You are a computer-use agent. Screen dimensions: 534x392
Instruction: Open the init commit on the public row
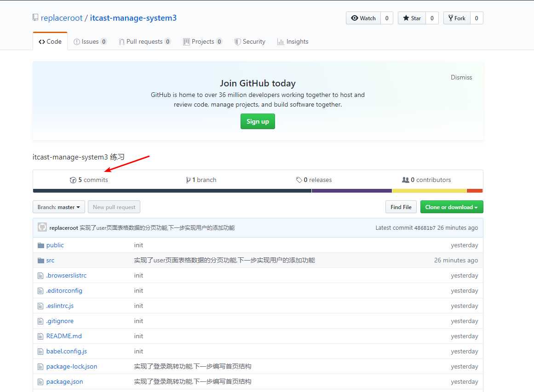138,245
